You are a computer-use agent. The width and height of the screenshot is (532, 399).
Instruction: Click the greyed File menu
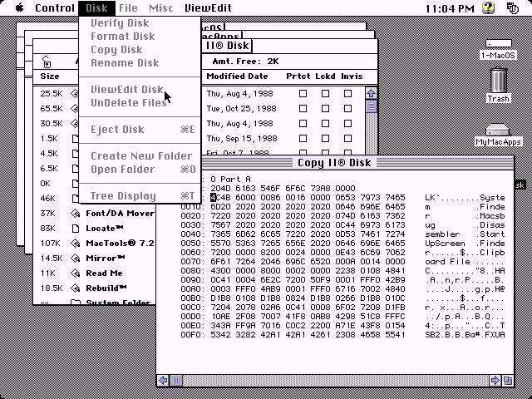pos(128,7)
